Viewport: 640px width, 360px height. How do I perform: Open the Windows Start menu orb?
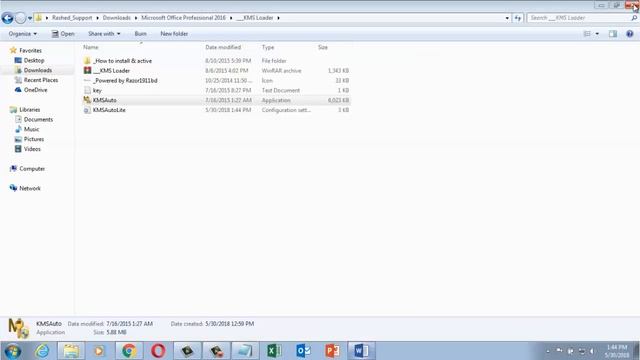point(13,351)
